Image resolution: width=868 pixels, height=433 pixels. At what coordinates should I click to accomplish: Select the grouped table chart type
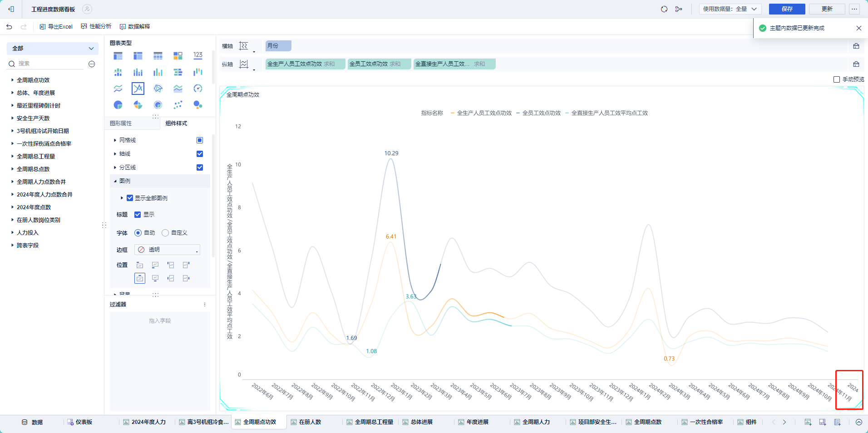pyautogui.click(x=118, y=55)
